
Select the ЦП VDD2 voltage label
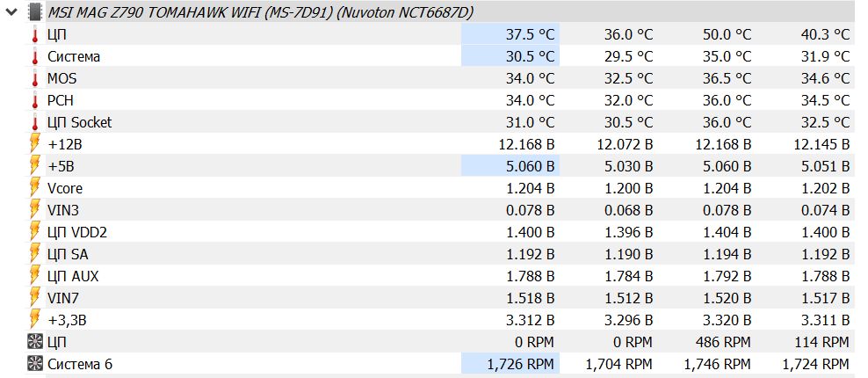[x=77, y=232]
